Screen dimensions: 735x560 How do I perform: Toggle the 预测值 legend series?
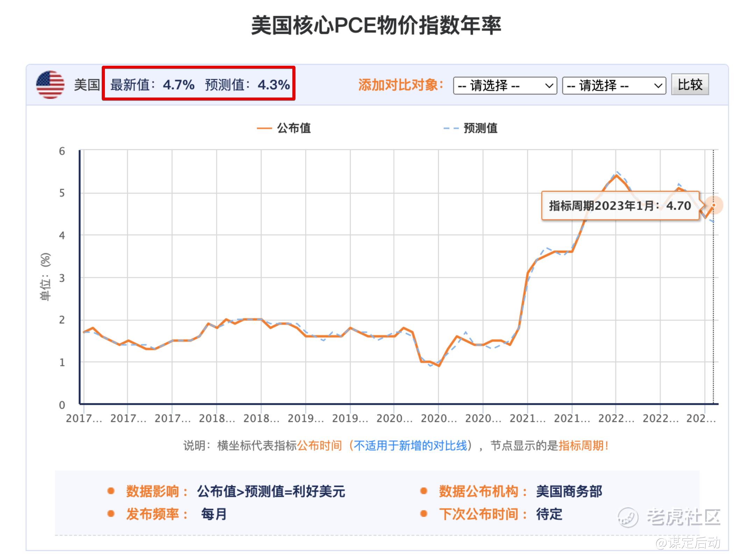tap(480, 128)
